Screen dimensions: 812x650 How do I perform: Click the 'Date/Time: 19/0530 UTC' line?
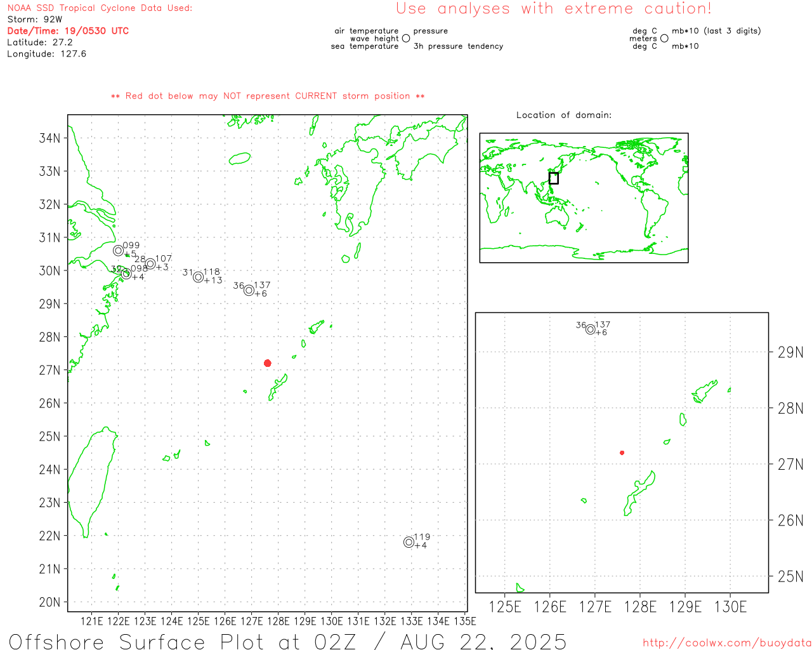68,30
